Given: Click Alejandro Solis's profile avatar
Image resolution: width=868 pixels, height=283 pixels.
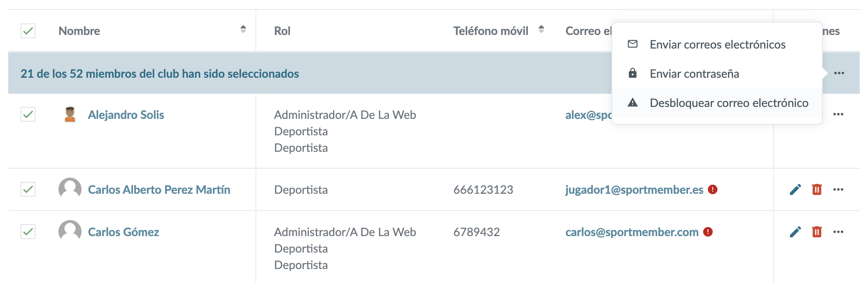Looking at the screenshot, I should [x=70, y=115].
